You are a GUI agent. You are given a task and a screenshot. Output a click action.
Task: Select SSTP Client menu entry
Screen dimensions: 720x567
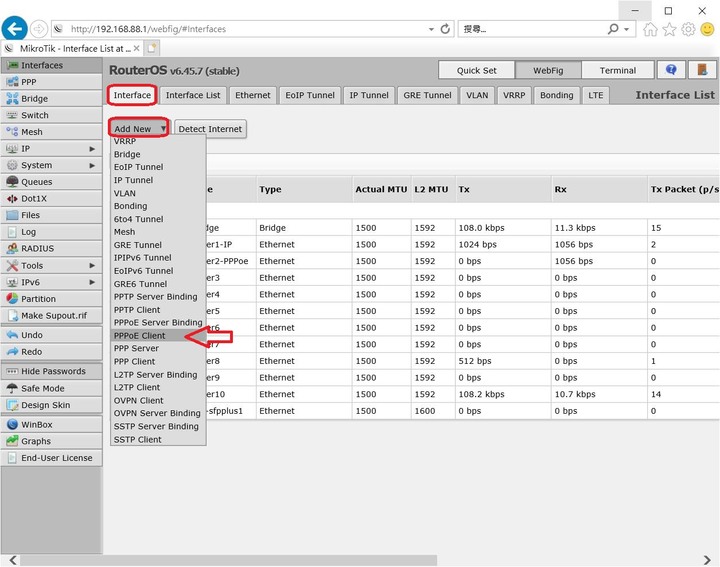tap(158, 439)
